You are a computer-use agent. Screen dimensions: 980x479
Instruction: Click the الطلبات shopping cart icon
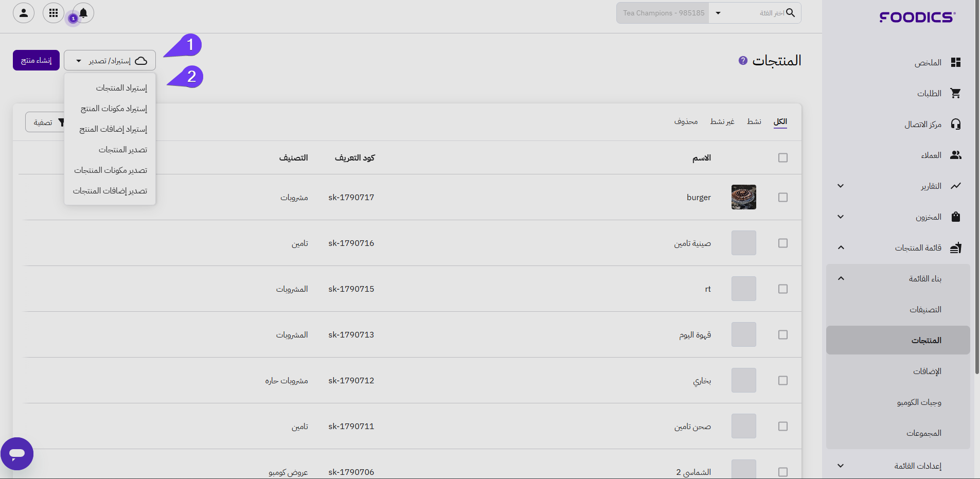(x=955, y=94)
